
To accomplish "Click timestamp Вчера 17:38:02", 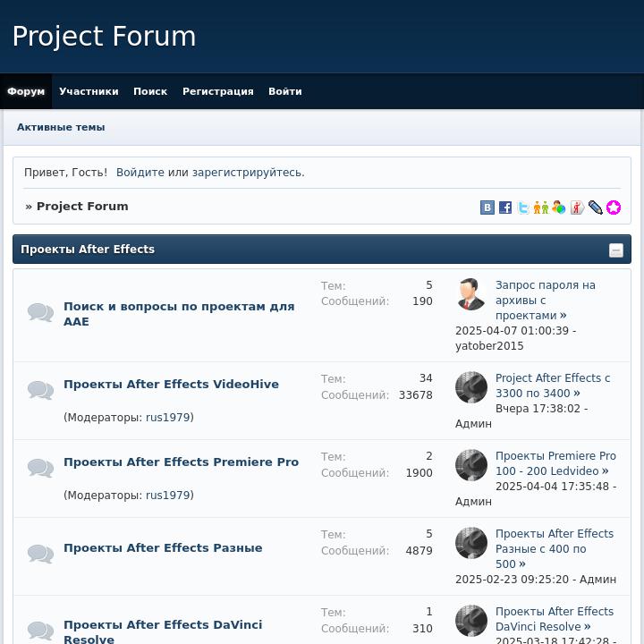I will 538,409.
